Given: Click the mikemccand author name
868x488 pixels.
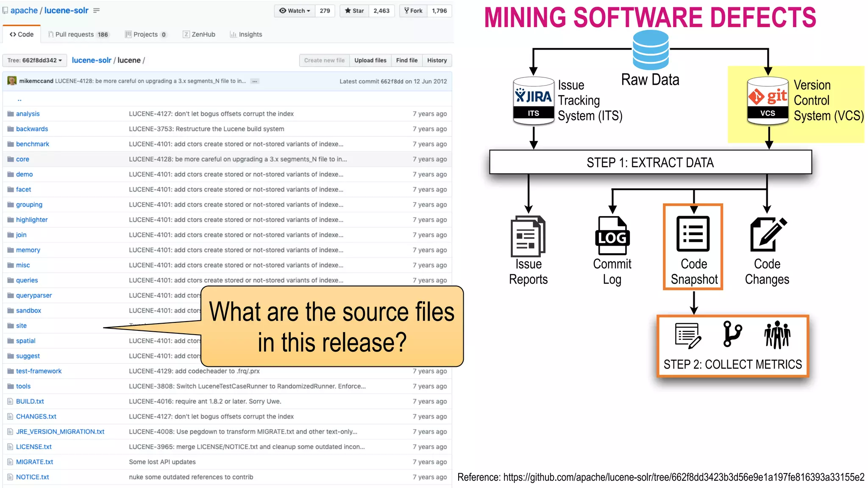Looking at the screenshot, I should click(36, 81).
